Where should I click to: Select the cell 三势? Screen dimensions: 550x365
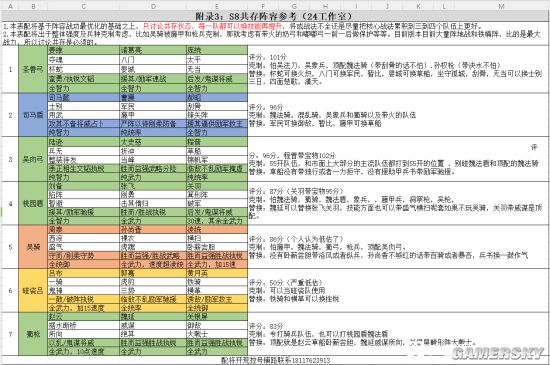(x=153, y=291)
